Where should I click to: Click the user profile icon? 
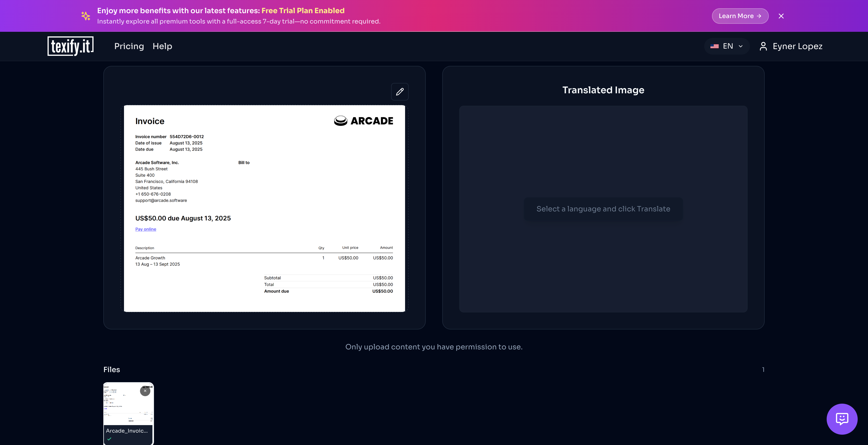[763, 46]
